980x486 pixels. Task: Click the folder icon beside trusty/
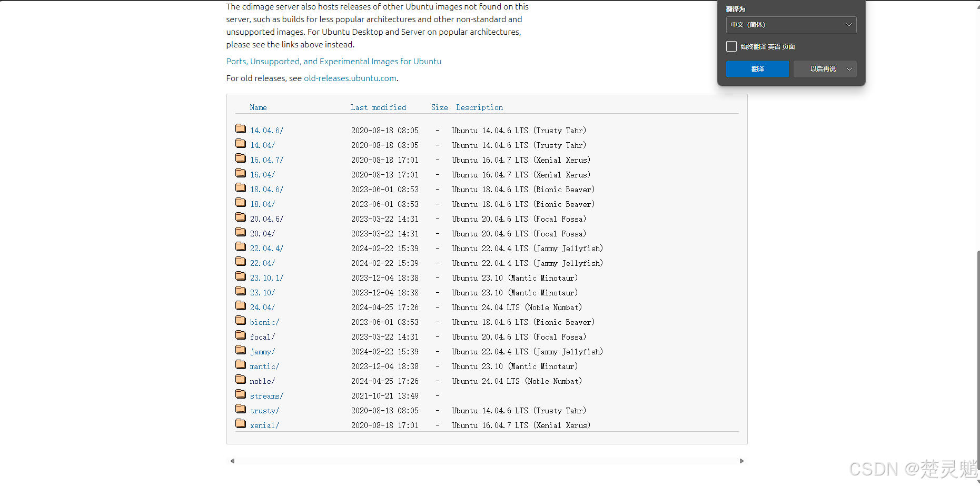[241, 409]
